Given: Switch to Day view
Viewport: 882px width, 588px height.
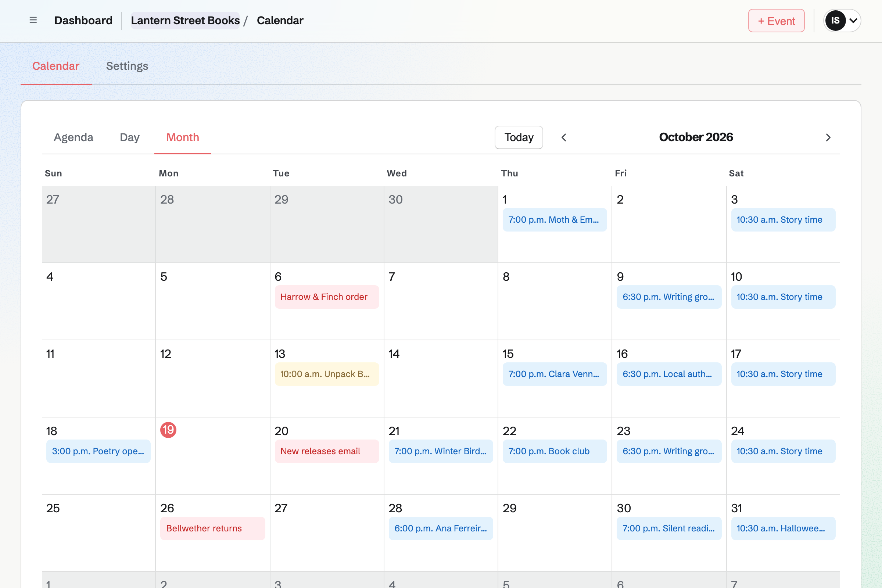Looking at the screenshot, I should point(130,137).
